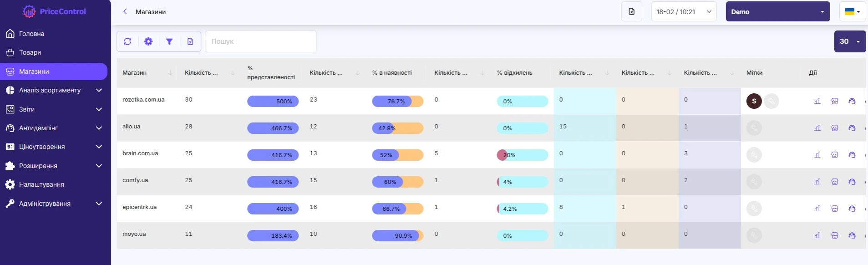This screenshot has width=868, height=265.
Task: Click grey tag circle in brain.com.ua row
Action: tap(754, 155)
